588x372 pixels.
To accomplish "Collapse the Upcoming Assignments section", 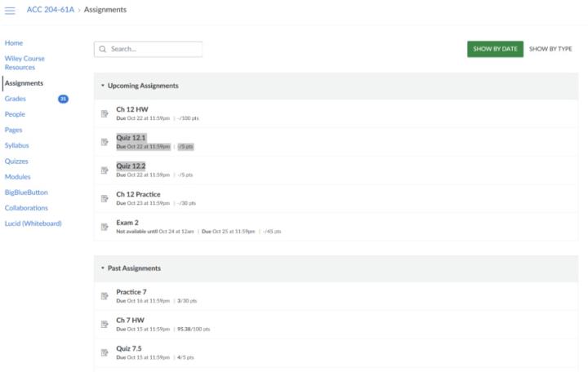I will [x=103, y=86].
